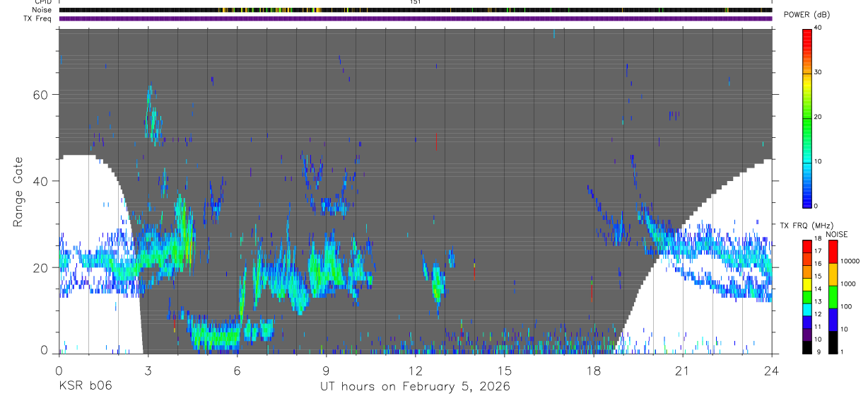
Task: Click the 15 UT hour tick label
Action: click(504, 370)
